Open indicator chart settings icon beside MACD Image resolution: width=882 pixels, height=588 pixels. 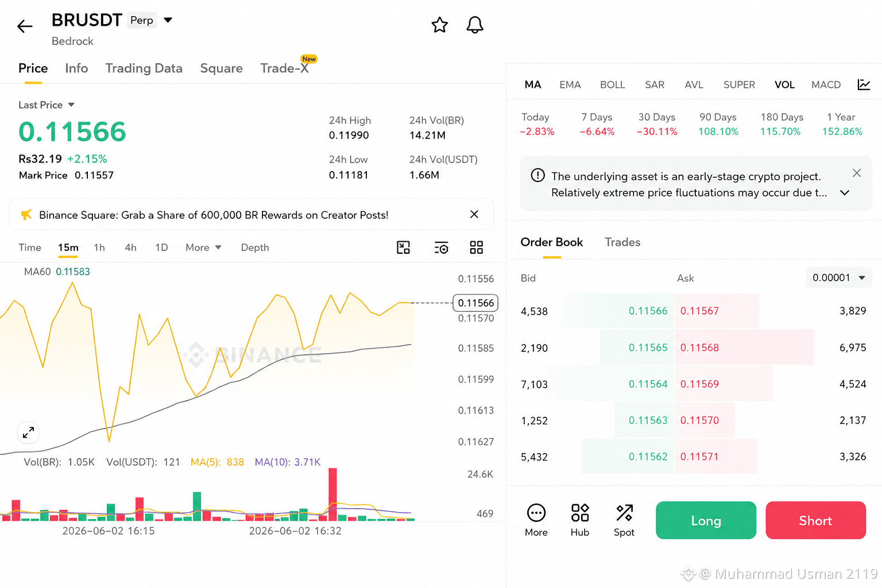864,84
